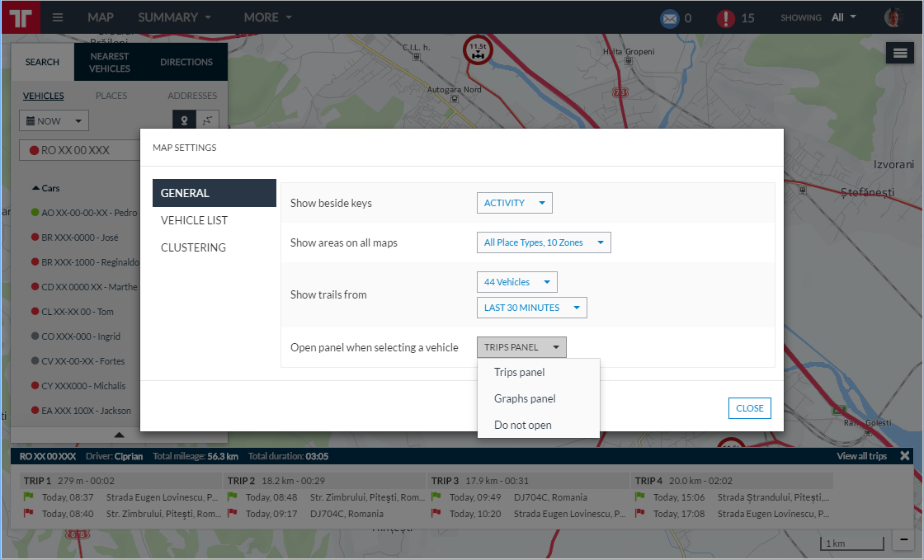Expand the 44 Vehicles dropdown

point(516,282)
